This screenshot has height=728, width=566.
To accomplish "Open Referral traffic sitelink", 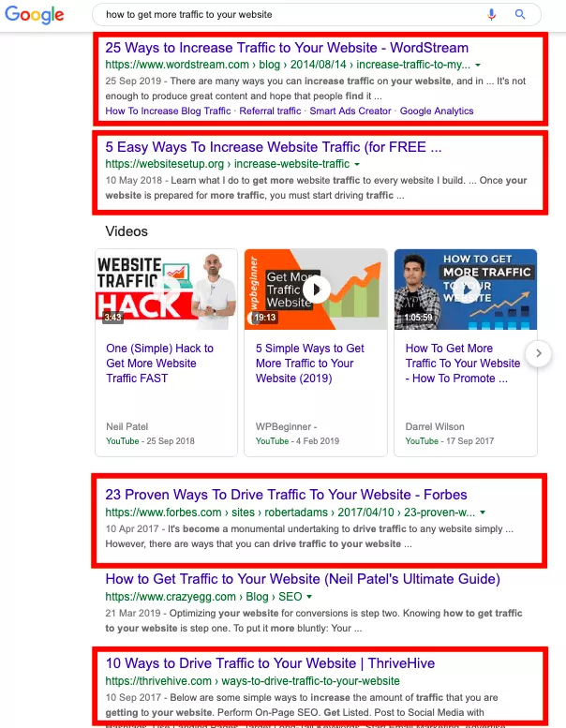I will click(x=270, y=111).
